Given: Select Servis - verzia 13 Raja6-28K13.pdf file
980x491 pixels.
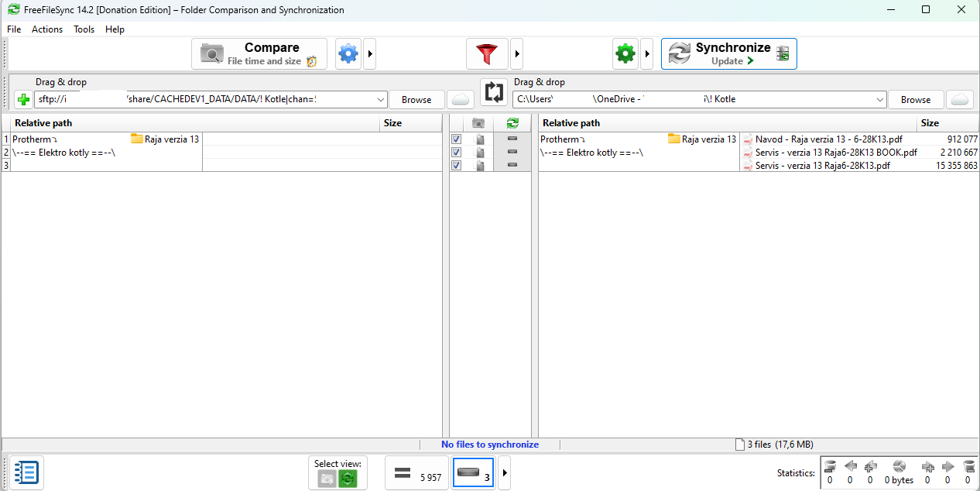Looking at the screenshot, I should [822, 166].
